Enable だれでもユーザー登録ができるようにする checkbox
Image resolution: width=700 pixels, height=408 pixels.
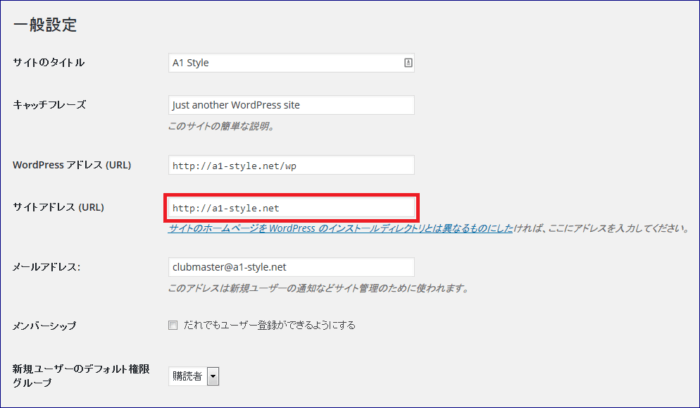point(173,325)
